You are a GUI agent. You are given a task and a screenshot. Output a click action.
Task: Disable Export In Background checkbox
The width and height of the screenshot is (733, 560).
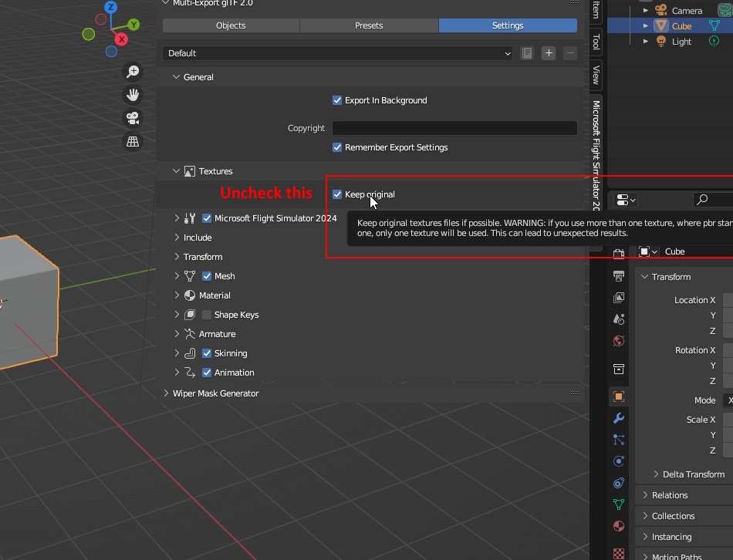click(337, 100)
